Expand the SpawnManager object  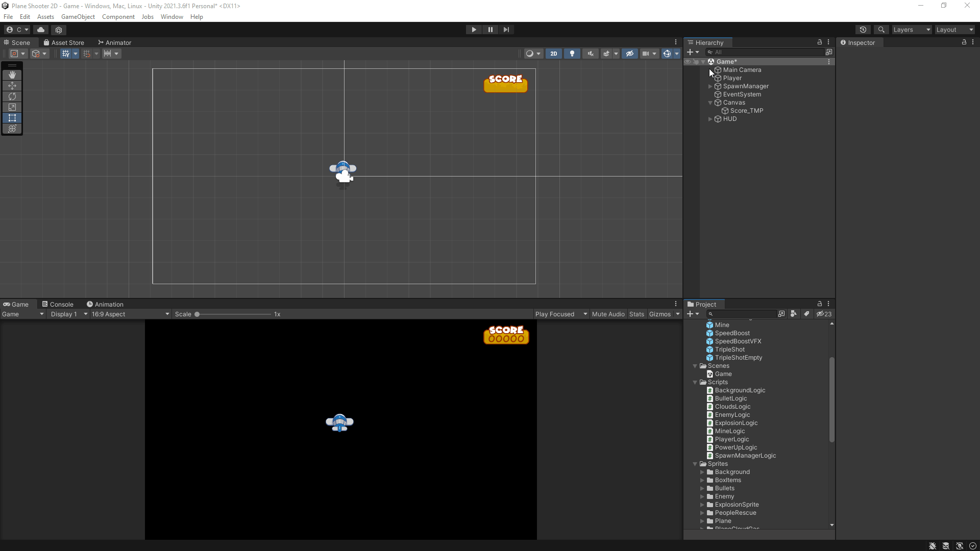pos(710,86)
